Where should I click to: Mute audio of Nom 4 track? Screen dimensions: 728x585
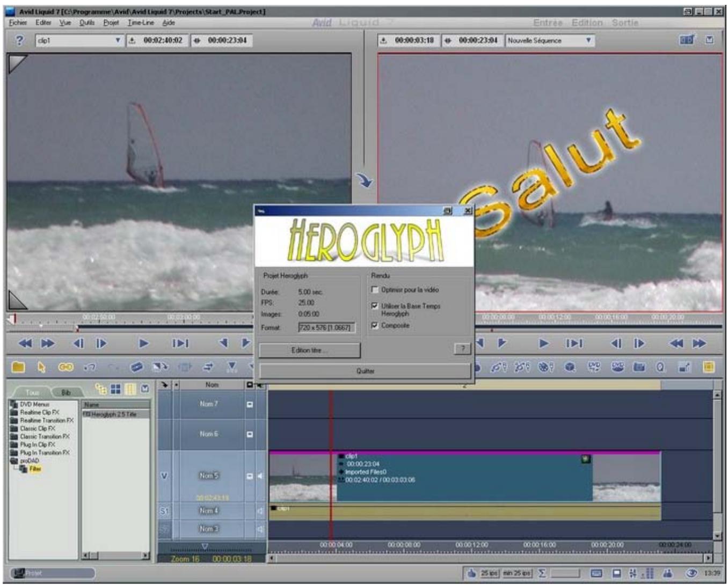click(260, 511)
